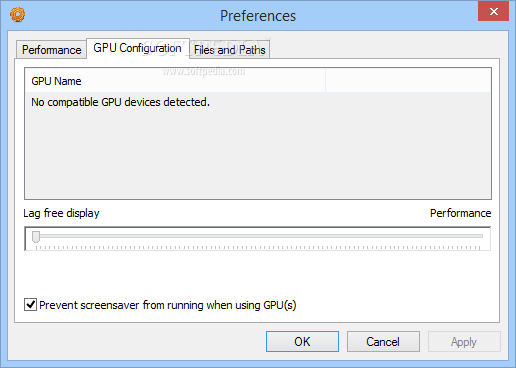Viewport: 516px width, 368px height.
Task: Click the Cancel button
Action: click(x=383, y=341)
